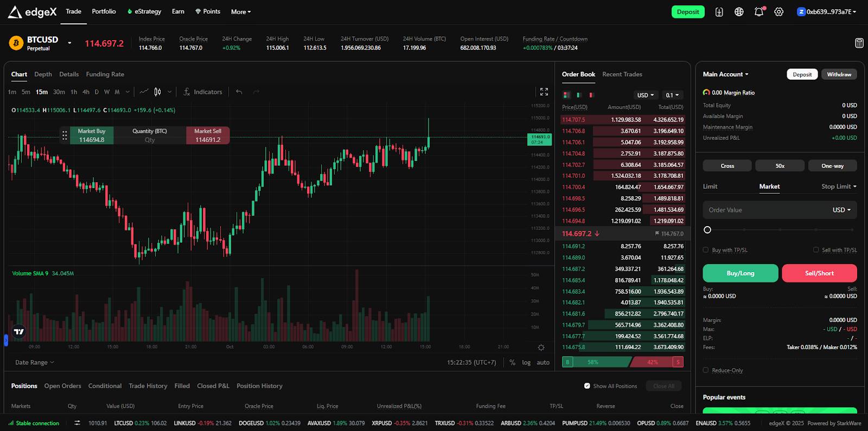Select candlestick chart type icon
The image size is (868, 431).
pos(157,92)
